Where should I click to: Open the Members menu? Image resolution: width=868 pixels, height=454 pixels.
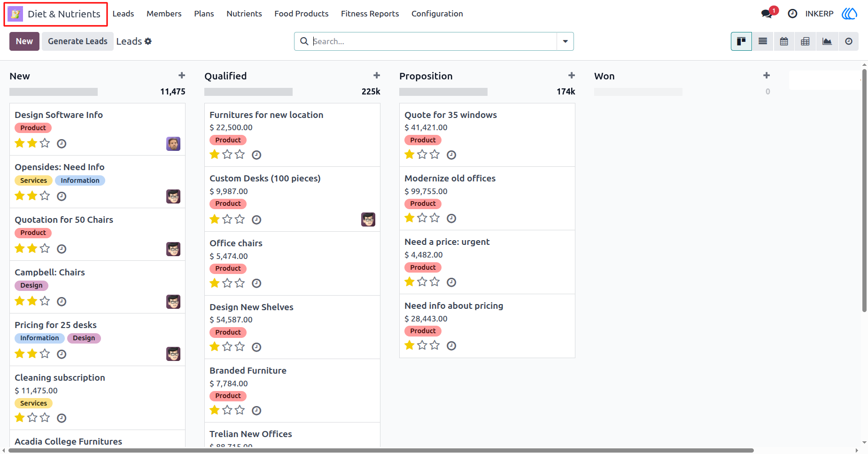(x=164, y=14)
